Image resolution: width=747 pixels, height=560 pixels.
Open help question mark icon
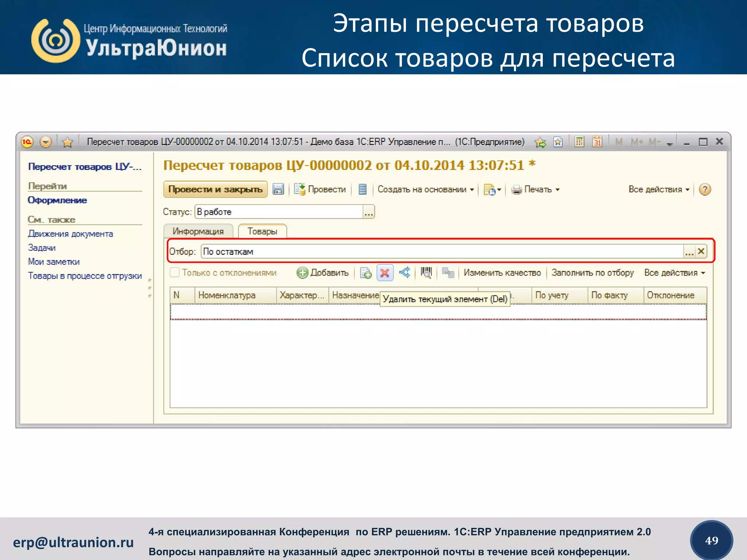pos(705,189)
